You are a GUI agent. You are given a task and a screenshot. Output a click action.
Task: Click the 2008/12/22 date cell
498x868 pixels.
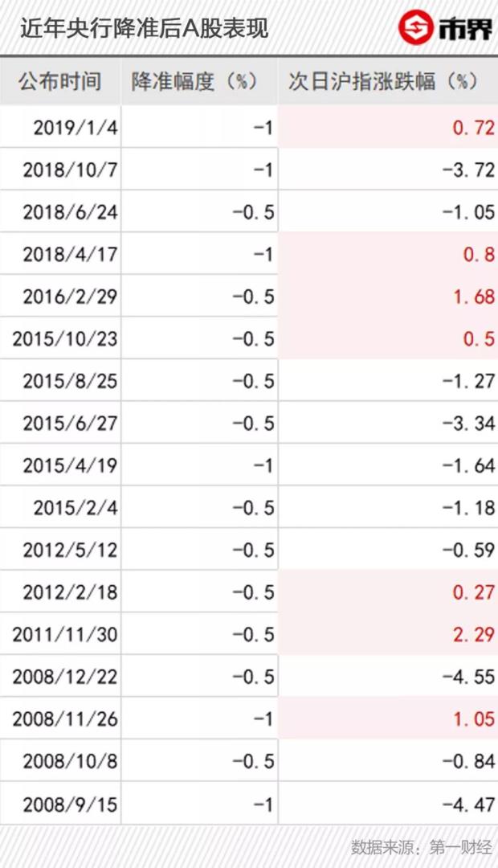pos(65,677)
